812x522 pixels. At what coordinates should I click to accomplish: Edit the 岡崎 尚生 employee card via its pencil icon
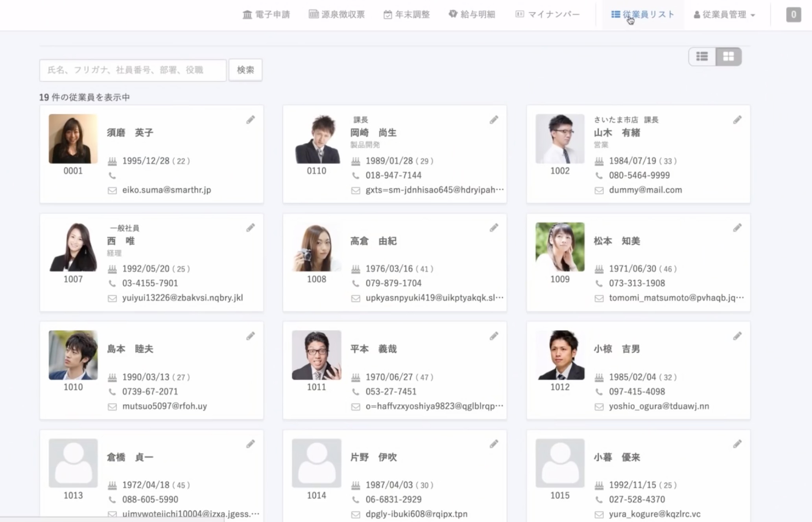click(494, 120)
